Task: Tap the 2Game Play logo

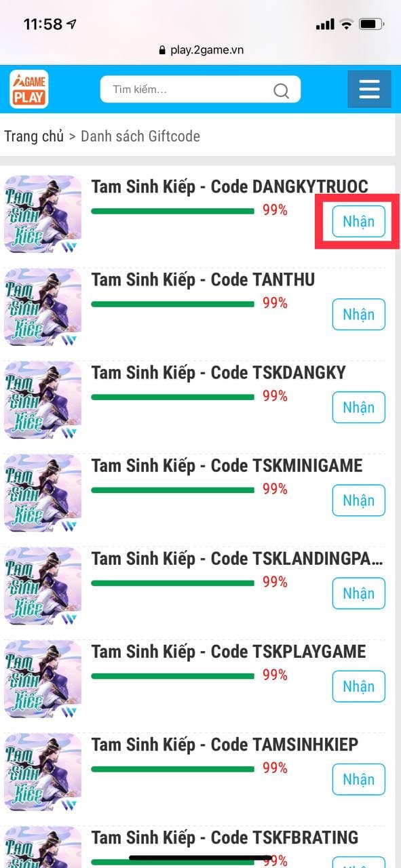Action: click(28, 90)
